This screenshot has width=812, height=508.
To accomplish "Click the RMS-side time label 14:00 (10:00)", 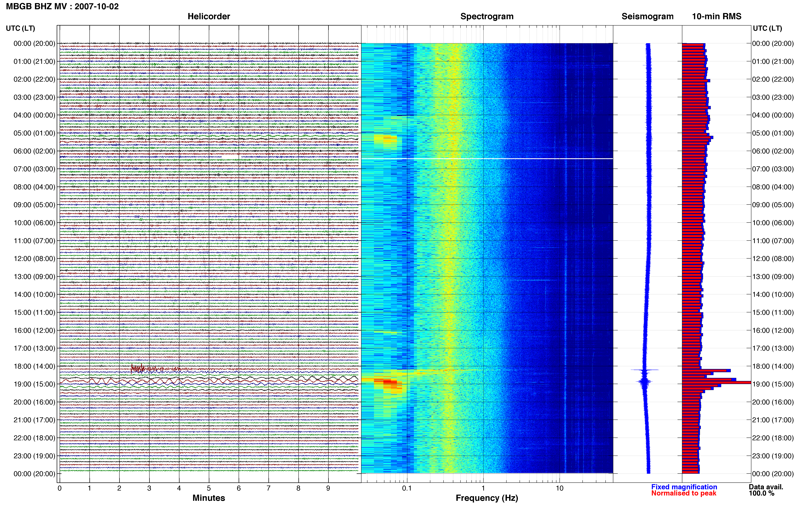I will pos(773,295).
